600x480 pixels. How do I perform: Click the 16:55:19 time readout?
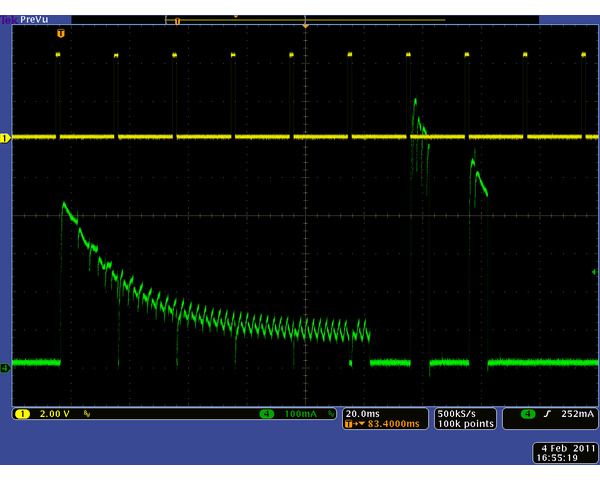click(557, 458)
